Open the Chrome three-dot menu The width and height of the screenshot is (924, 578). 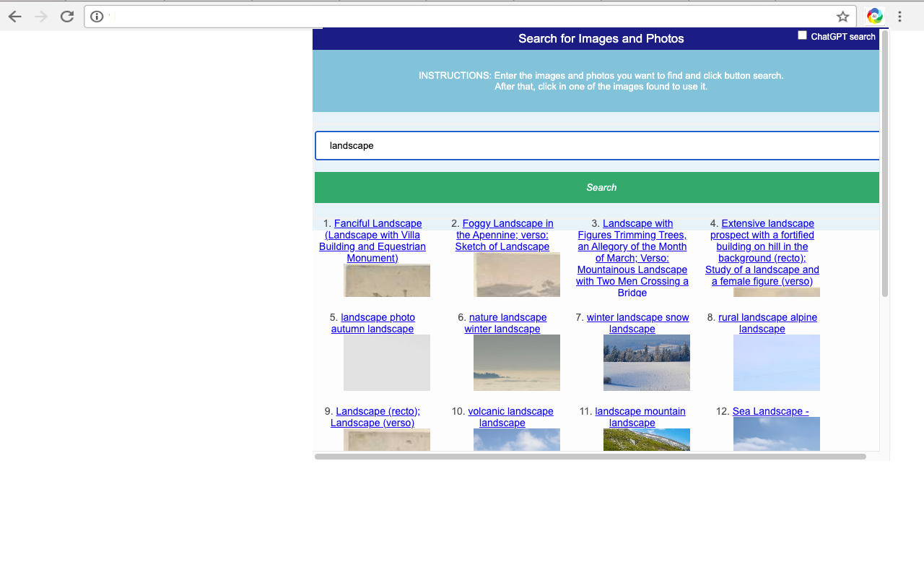pyautogui.click(x=899, y=17)
